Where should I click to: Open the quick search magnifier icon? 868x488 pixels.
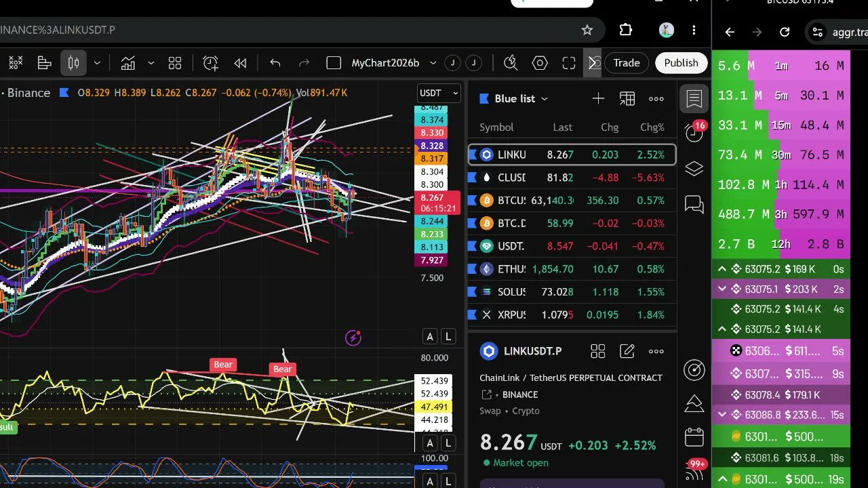point(511,63)
